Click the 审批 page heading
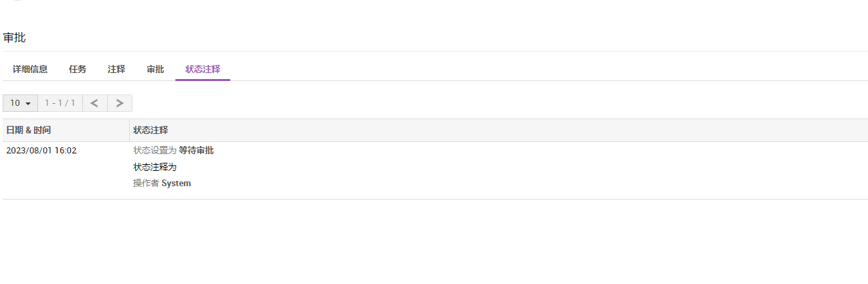Viewport: 868px width, 284px height. point(14,38)
